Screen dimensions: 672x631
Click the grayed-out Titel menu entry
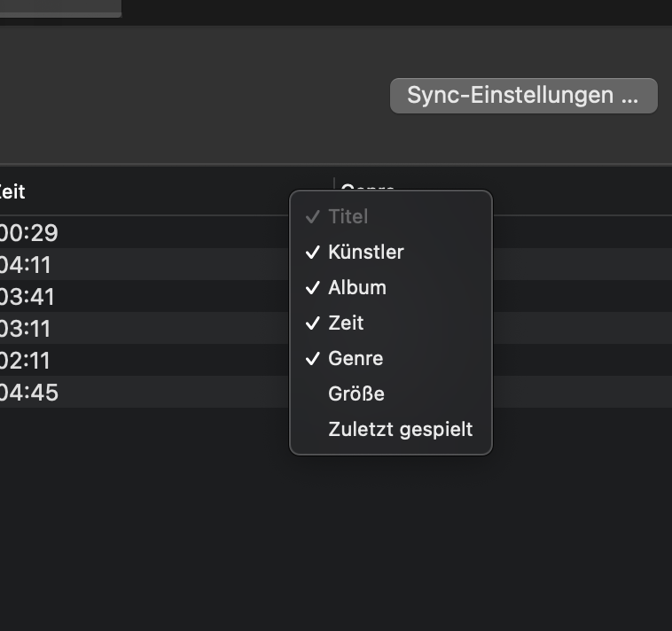click(348, 217)
